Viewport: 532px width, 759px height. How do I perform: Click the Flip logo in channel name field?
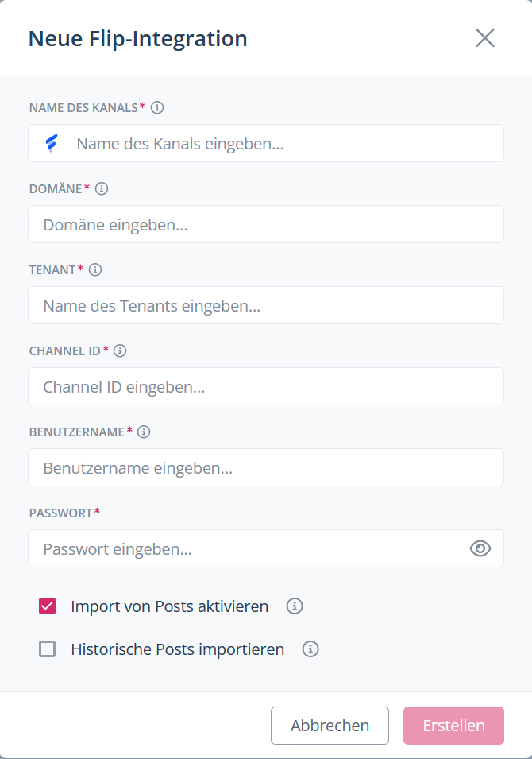(52, 143)
